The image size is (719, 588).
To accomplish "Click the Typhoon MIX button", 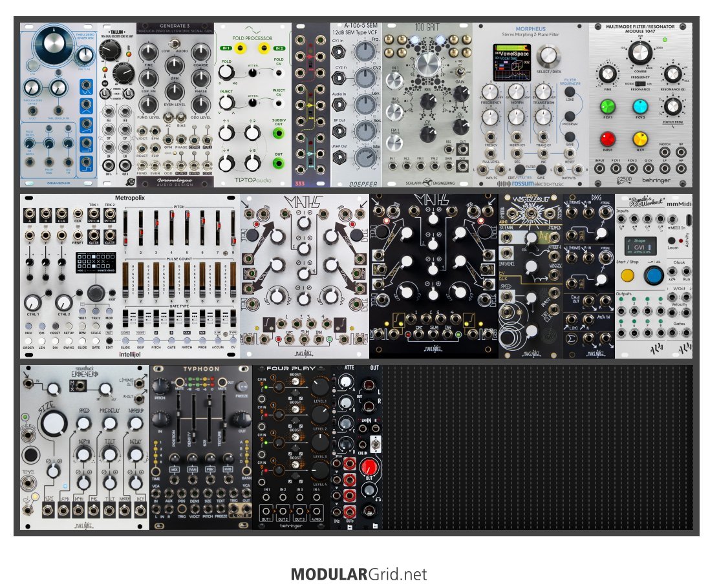I will [x=174, y=469].
